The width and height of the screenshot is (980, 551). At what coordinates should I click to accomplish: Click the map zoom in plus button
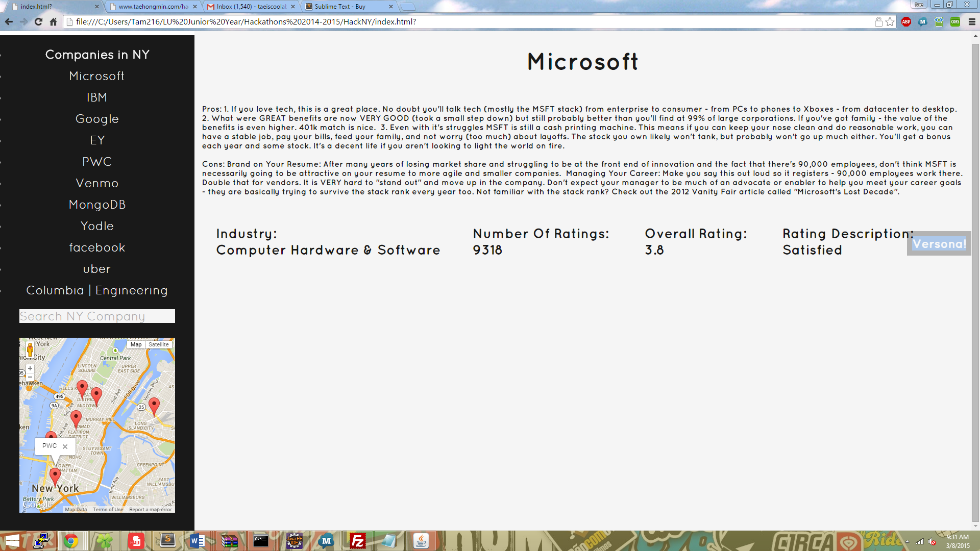pos(30,368)
